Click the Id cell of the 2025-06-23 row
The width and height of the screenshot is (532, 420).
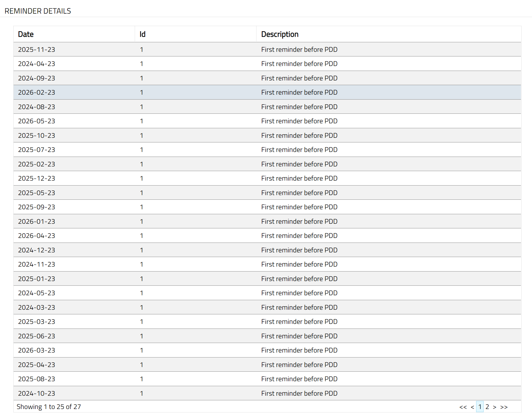coord(142,336)
